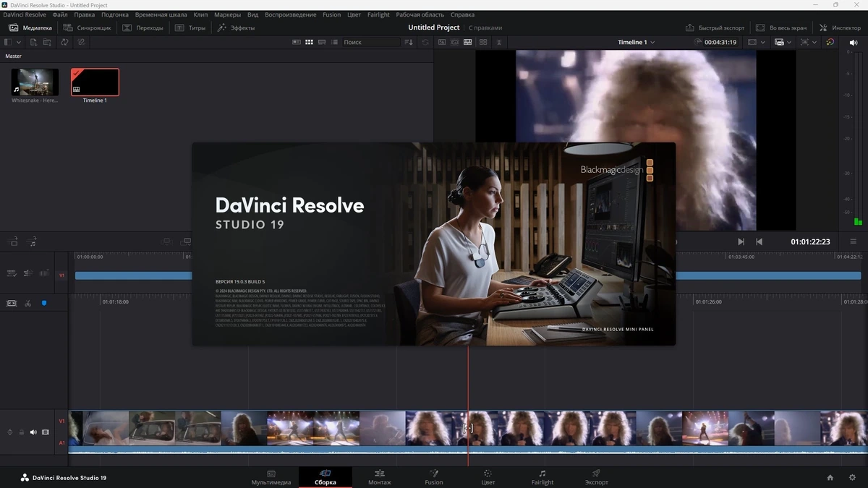Toggle the Эффекты effects panel
Image resolution: width=868 pixels, height=488 pixels.
pos(236,27)
